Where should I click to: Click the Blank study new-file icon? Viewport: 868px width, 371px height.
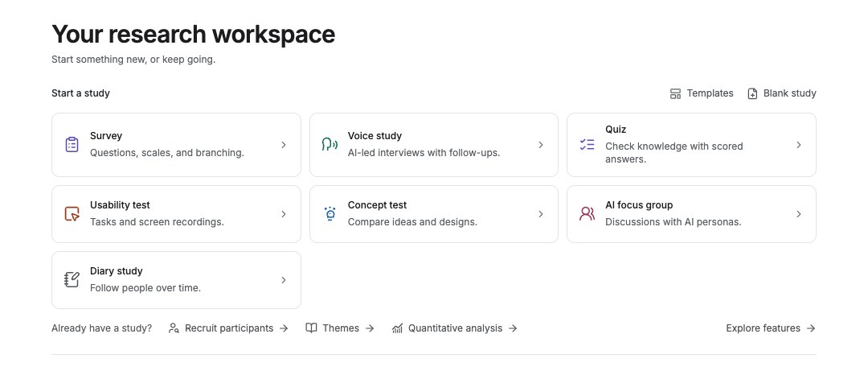(752, 93)
